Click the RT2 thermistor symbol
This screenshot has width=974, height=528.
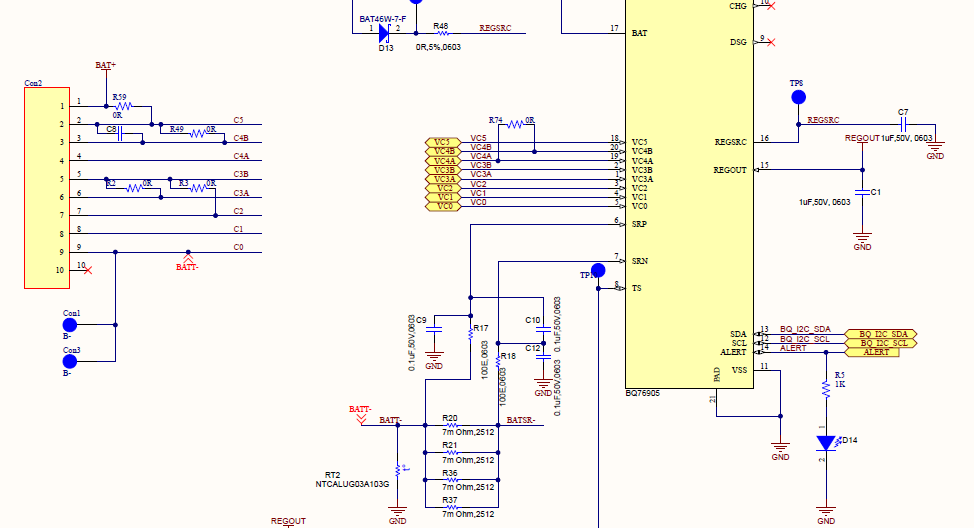398,471
